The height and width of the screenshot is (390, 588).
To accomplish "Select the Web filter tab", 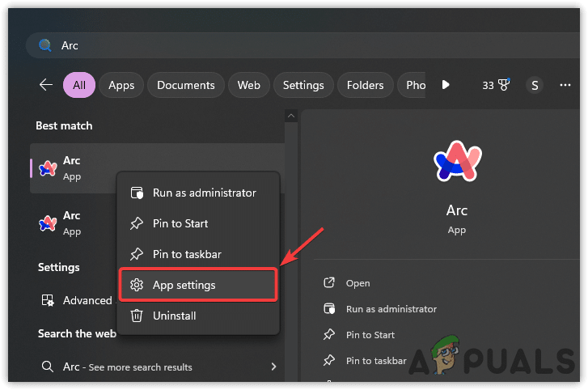I will tap(248, 85).
